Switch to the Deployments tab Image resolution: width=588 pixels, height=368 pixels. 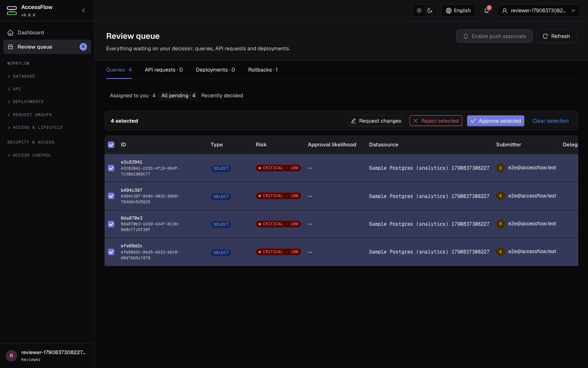coord(215,70)
